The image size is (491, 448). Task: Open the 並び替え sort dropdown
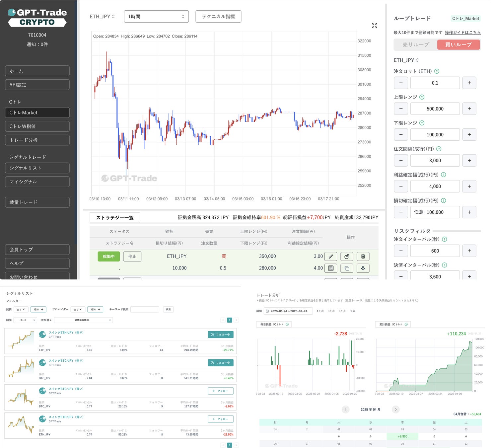click(x=84, y=320)
